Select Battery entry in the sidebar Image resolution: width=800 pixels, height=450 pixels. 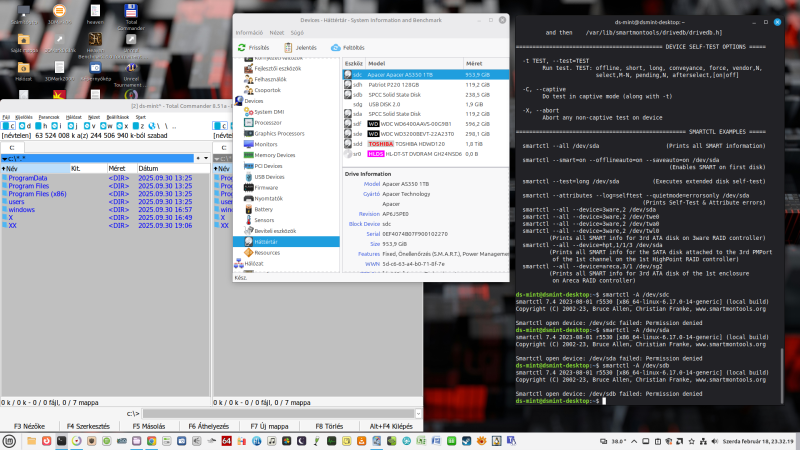[264, 209]
